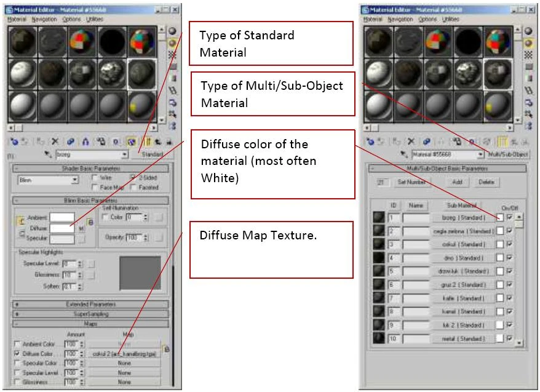Open Material menu in Standard material window
This screenshot has width=540, height=392.
17,19
